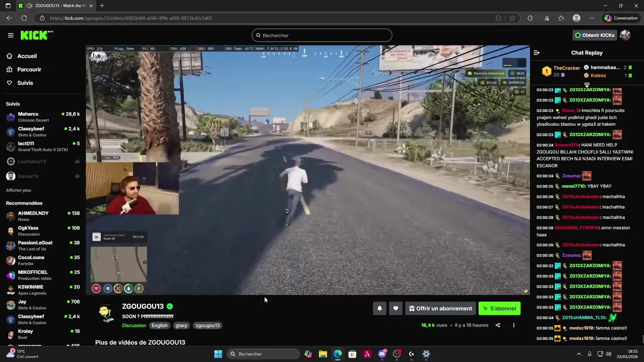The width and height of the screenshot is (644, 362).
Task: Select the zgougou13 tag
Action: [208, 325]
